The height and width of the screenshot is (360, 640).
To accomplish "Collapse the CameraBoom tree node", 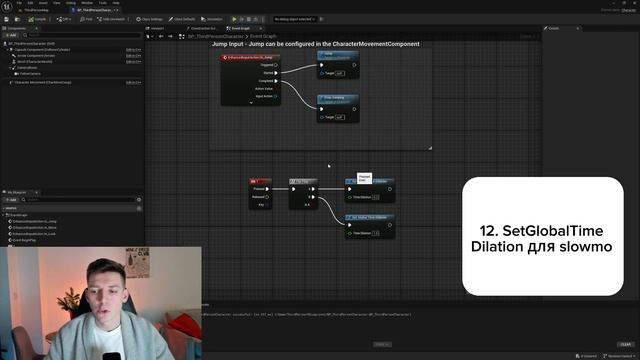I will click(x=11, y=68).
